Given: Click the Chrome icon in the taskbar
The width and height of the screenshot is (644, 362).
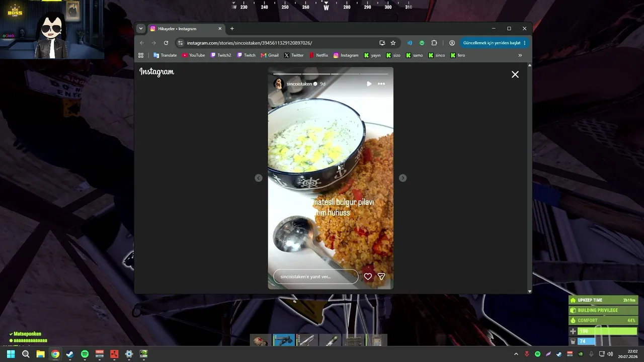Looking at the screenshot, I should [55, 354].
